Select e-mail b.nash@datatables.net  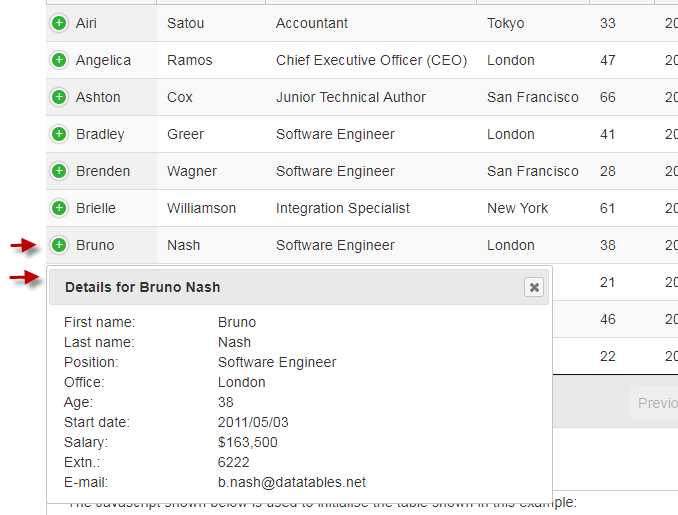coord(292,482)
